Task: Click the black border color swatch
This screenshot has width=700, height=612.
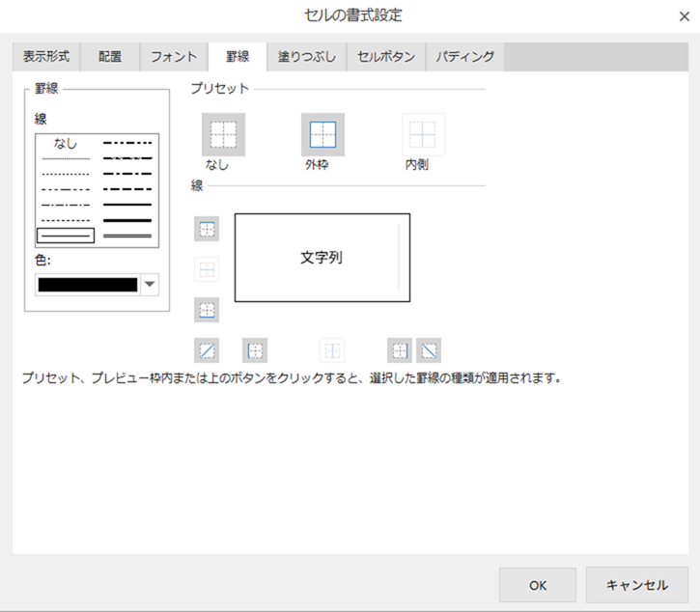Action: [87, 285]
